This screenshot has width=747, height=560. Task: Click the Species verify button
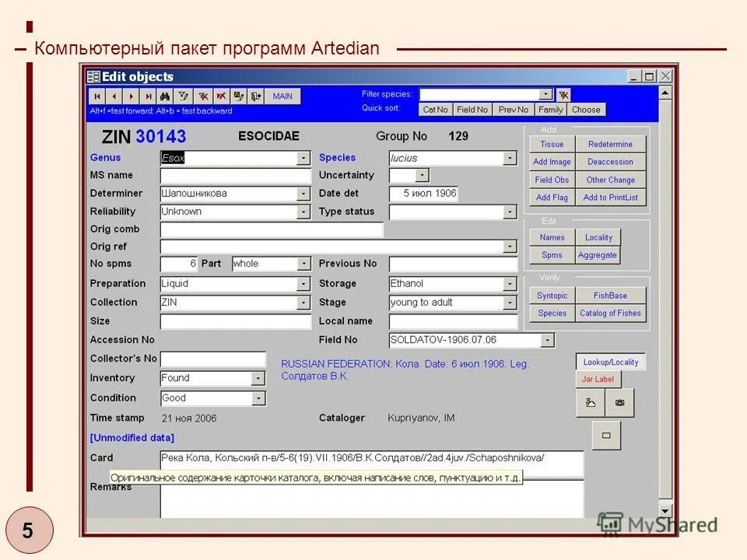point(552,313)
